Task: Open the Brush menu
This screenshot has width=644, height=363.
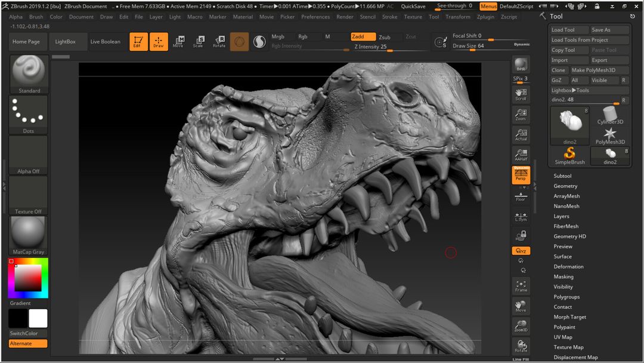Action: [36, 17]
